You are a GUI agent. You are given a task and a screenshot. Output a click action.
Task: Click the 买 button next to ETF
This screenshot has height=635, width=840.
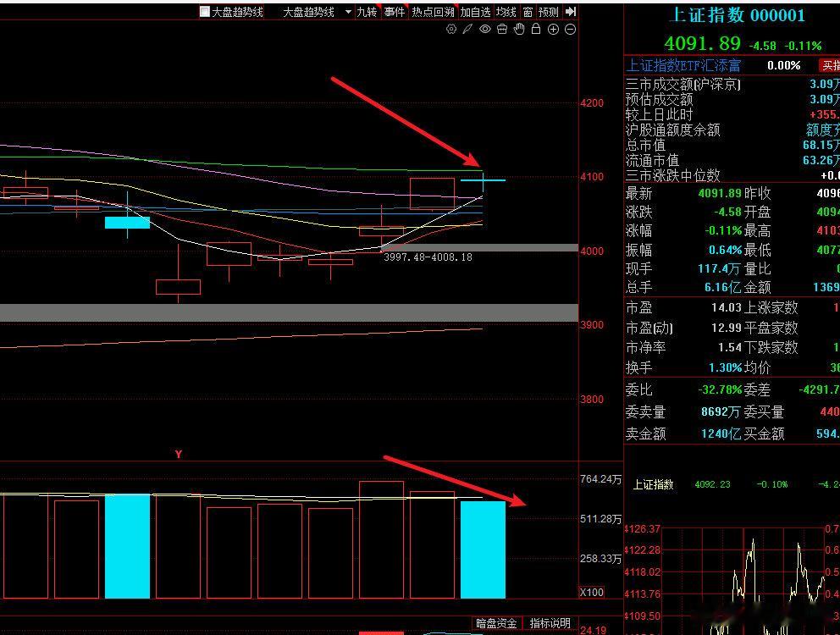(x=830, y=65)
